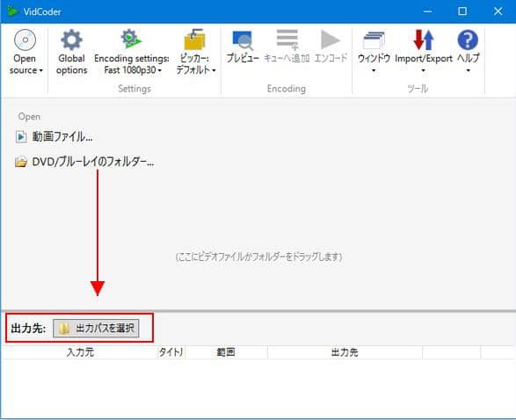
Task: Click the キューへ追加 queue icon
Action: point(287,40)
